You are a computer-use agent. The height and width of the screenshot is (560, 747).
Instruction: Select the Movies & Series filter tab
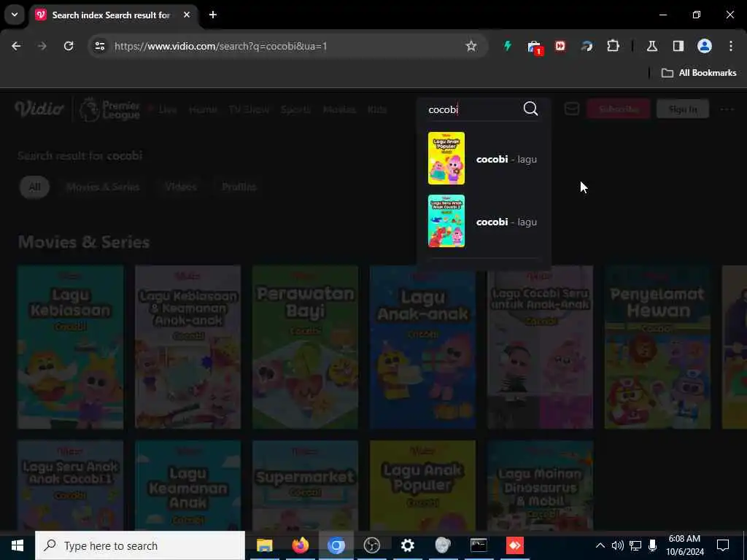click(103, 187)
